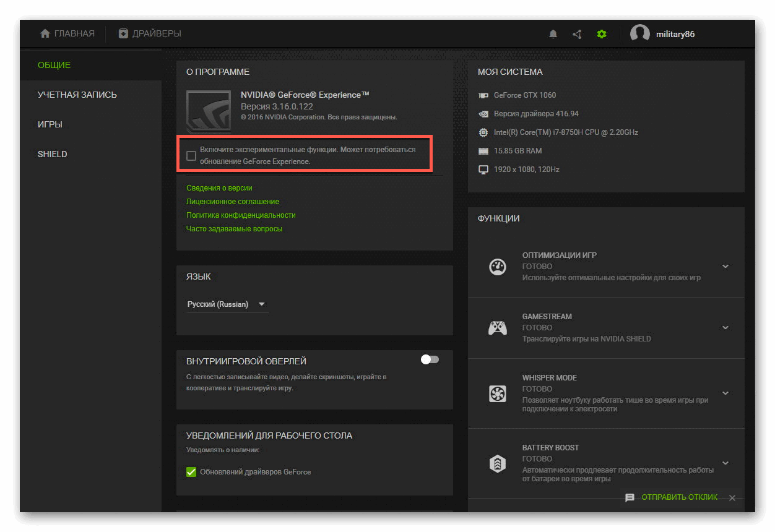Viewport: 775px width, 532px height.
Task: Open the Сведения о версии link
Action: coord(219,188)
